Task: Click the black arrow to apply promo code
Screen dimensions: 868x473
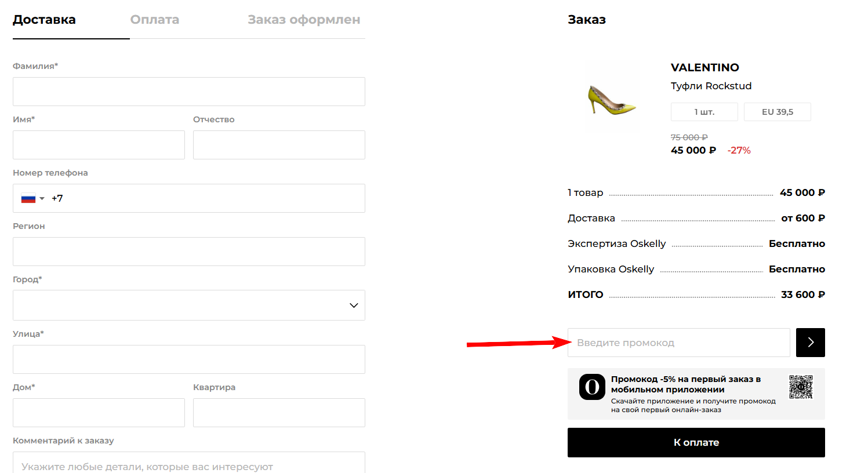Action: [810, 342]
